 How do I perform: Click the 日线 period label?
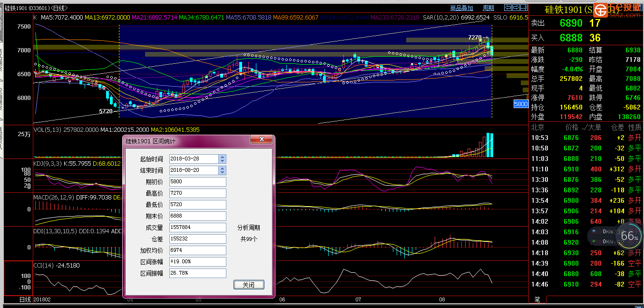tap(25, 299)
